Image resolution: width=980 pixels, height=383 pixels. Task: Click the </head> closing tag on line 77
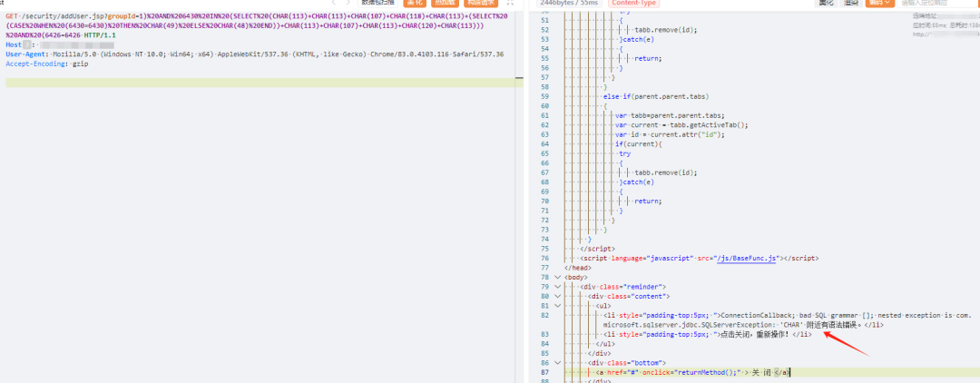578,268
